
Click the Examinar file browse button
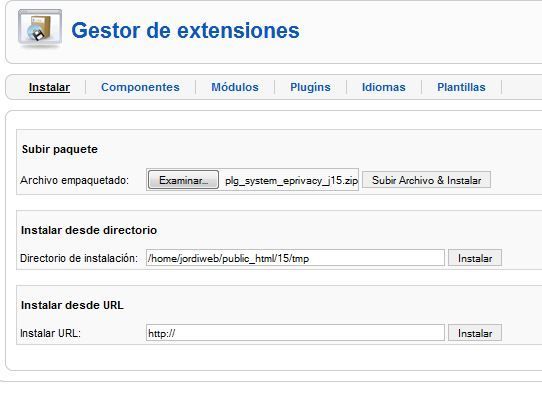click(x=184, y=180)
